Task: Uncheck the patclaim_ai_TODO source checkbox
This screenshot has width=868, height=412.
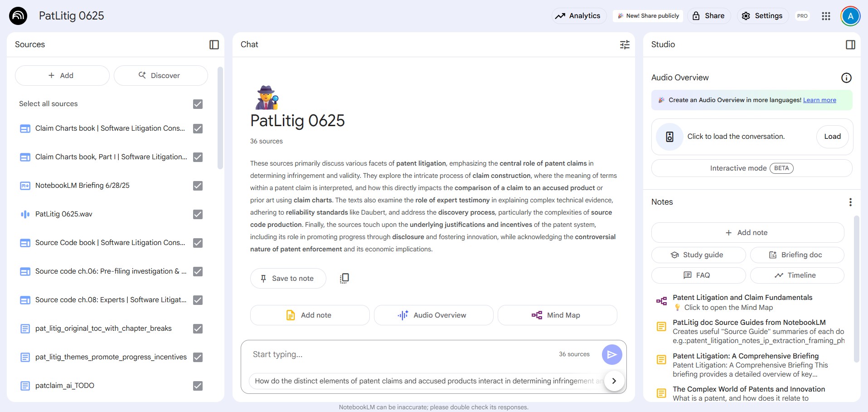Action: tap(198, 386)
